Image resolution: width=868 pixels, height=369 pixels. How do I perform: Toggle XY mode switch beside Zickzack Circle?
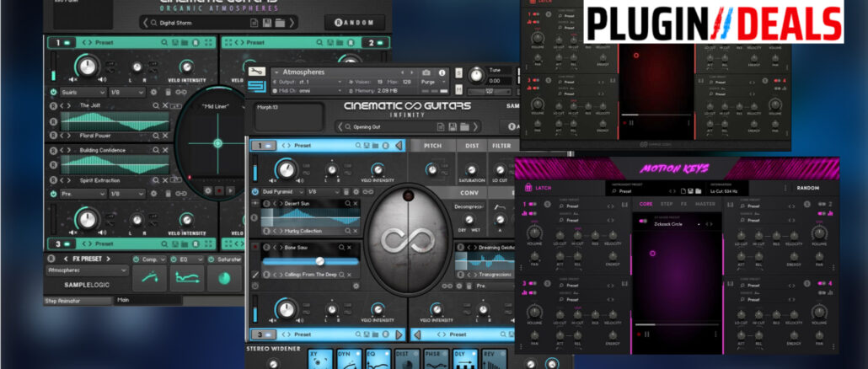pyautogui.click(x=643, y=221)
